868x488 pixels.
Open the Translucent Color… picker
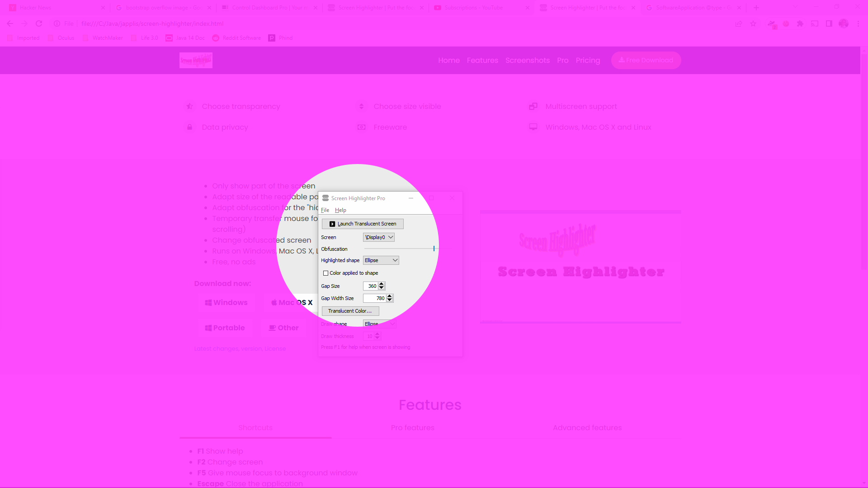point(350,311)
